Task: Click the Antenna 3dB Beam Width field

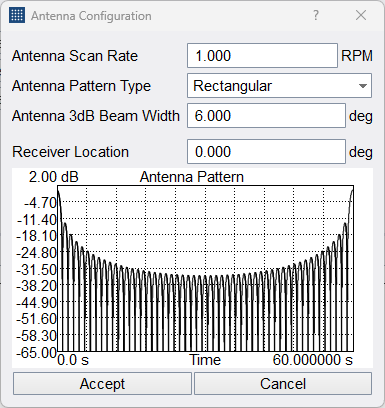Action: tap(266, 116)
